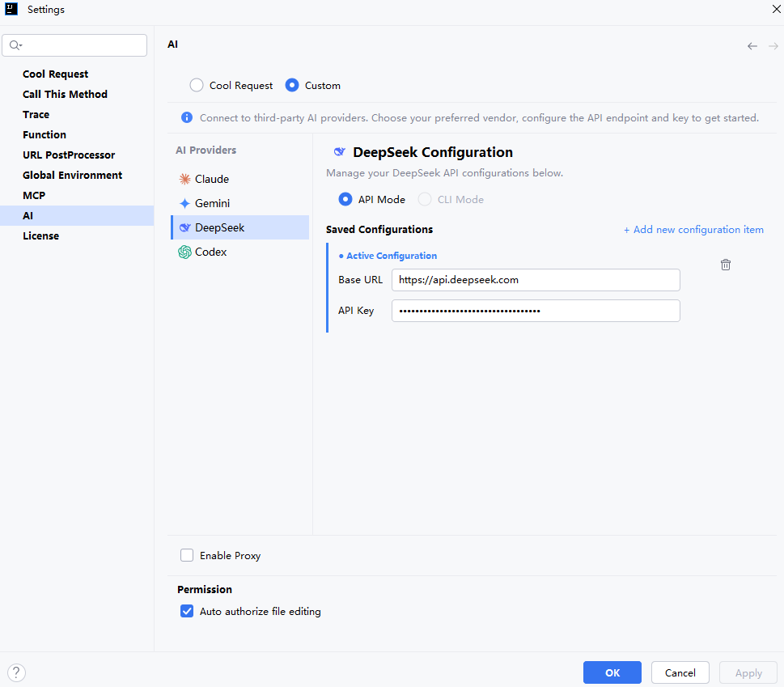Click the blue info icon
784x687 pixels.
(x=187, y=117)
